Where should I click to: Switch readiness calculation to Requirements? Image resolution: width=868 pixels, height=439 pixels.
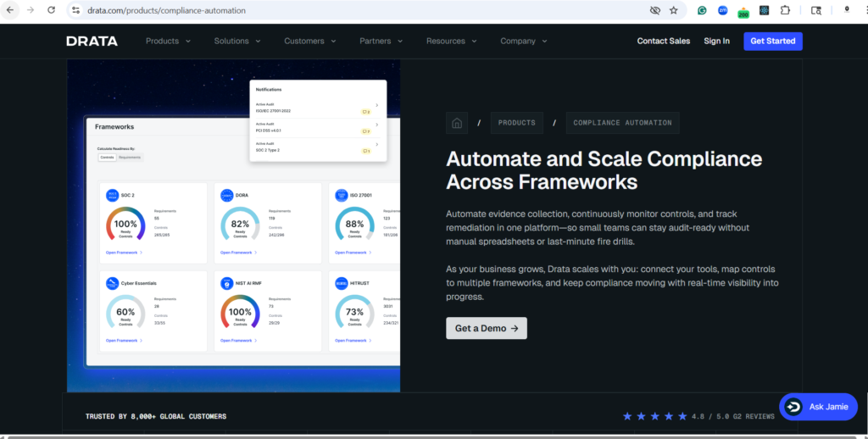point(130,157)
